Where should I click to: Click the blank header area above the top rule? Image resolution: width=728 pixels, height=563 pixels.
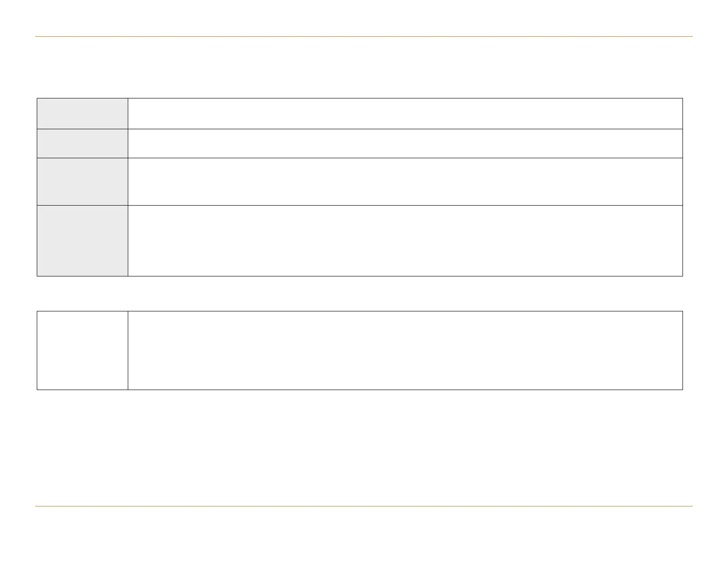coord(364,18)
